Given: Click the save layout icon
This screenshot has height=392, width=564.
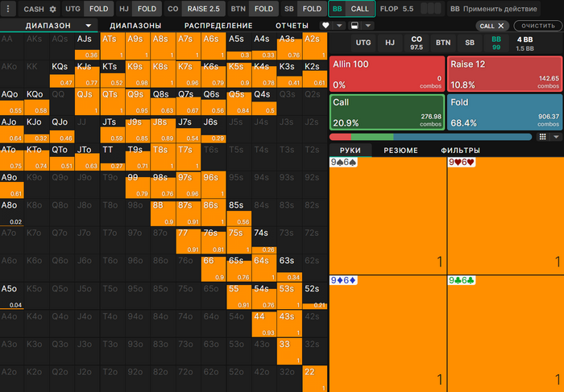Looking at the screenshot, I should pyautogui.click(x=355, y=26).
